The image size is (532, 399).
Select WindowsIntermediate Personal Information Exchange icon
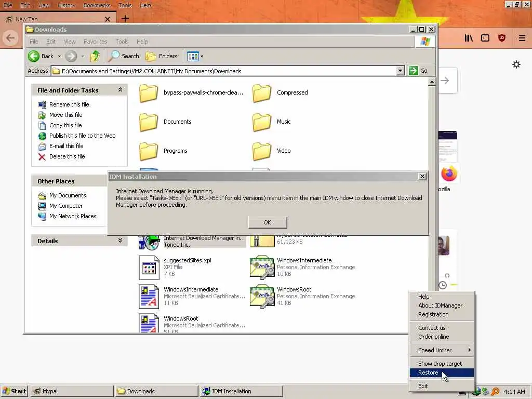(x=262, y=268)
